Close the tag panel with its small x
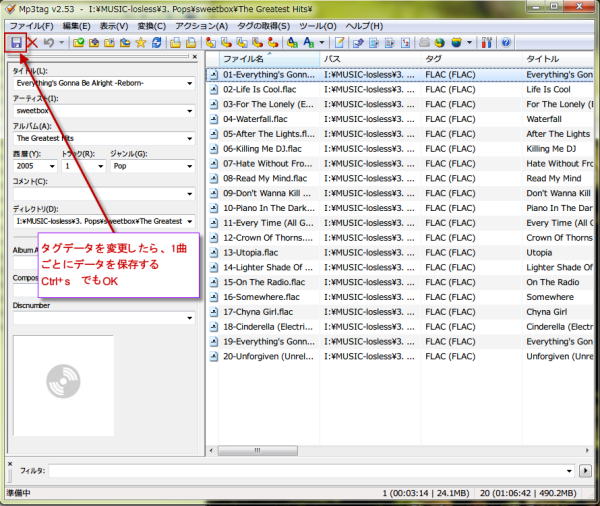Image resolution: width=600 pixels, height=506 pixels. point(193,58)
